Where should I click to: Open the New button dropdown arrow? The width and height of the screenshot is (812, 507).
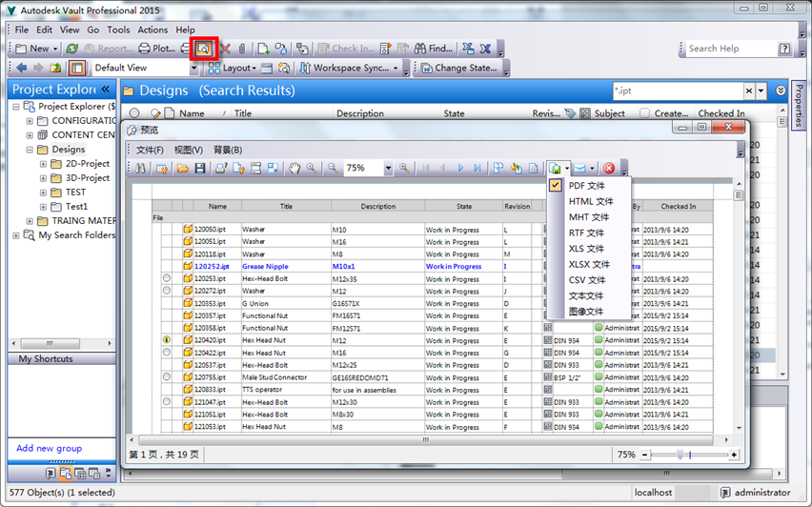coord(55,49)
